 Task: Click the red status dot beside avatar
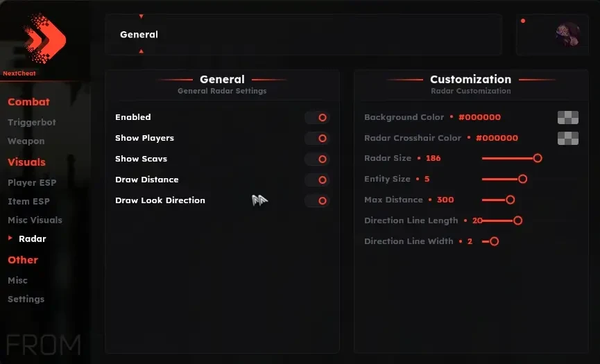click(x=523, y=21)
